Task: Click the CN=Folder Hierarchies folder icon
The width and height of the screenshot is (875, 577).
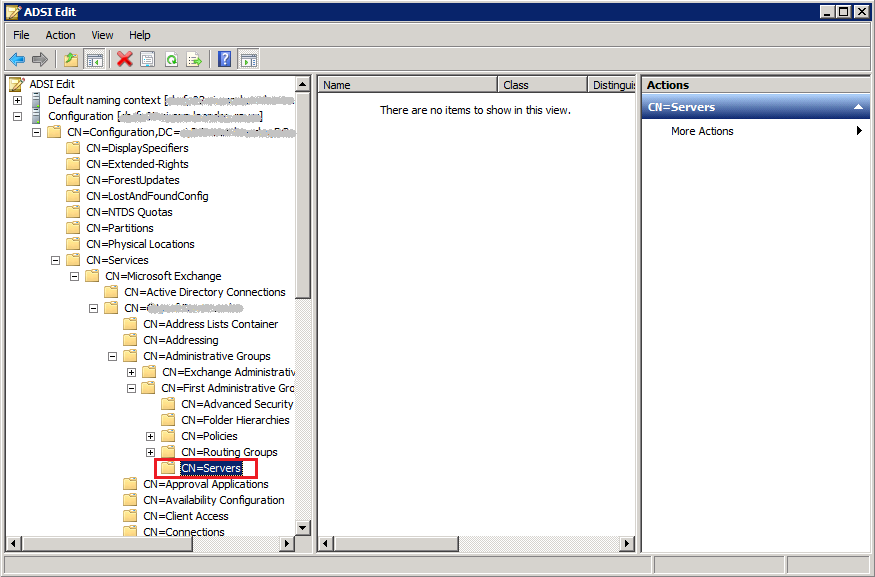Action: (168, 420)
